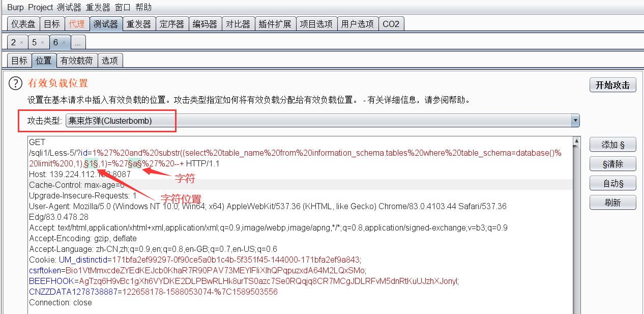This screenshot has width=644, height=314.
Task: Open the 窗口 menu
Action: click(x=123, y=7)
